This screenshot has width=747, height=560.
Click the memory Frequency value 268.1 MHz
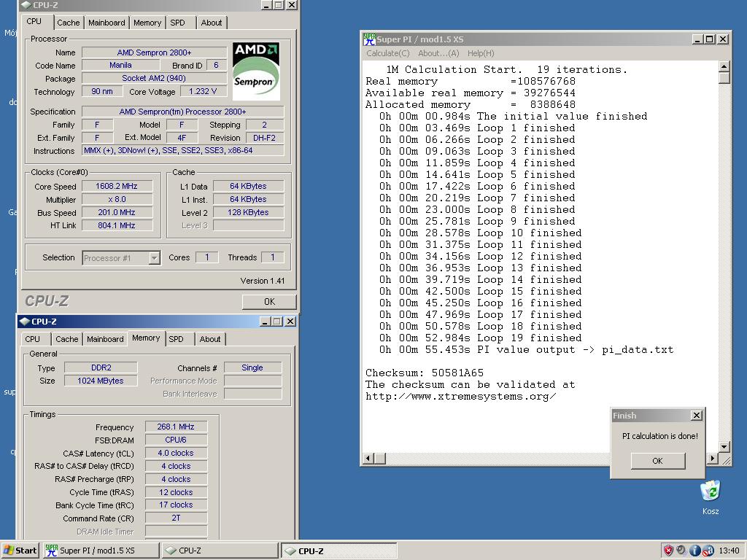(176, 427)
